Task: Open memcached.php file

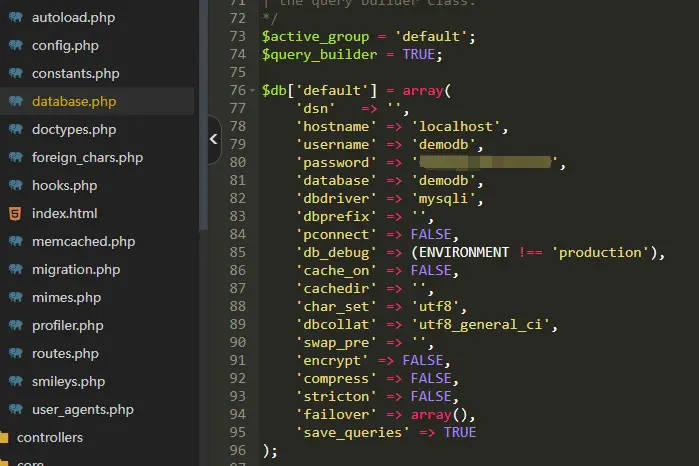Action: click(x=83, y=242)
